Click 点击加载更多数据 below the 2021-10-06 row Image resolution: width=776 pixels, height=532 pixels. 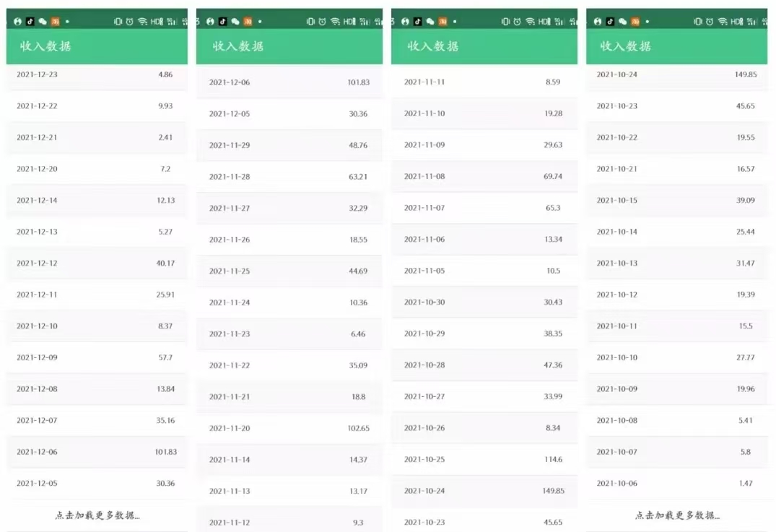[x=677, y=515]
